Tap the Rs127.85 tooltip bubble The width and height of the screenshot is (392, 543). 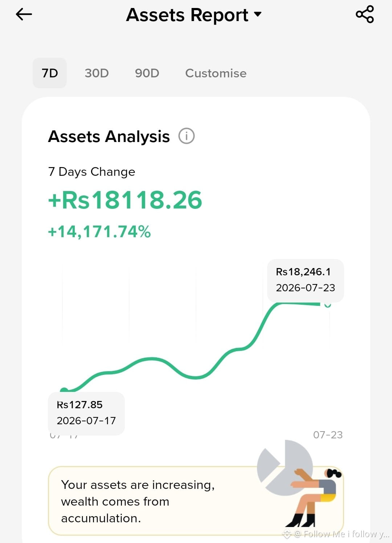pyautogui.click(x=86, y=413)
